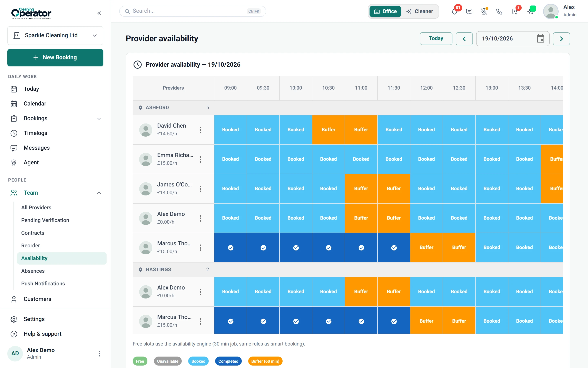588x368 pixels.
Task: Open Timelogs from sidebar
Action: (55, 133)
